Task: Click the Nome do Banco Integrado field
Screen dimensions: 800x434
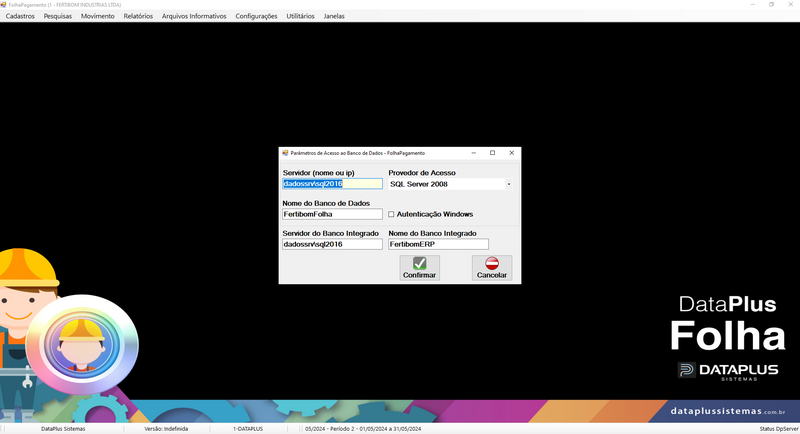Action: [x=438, y=244]
